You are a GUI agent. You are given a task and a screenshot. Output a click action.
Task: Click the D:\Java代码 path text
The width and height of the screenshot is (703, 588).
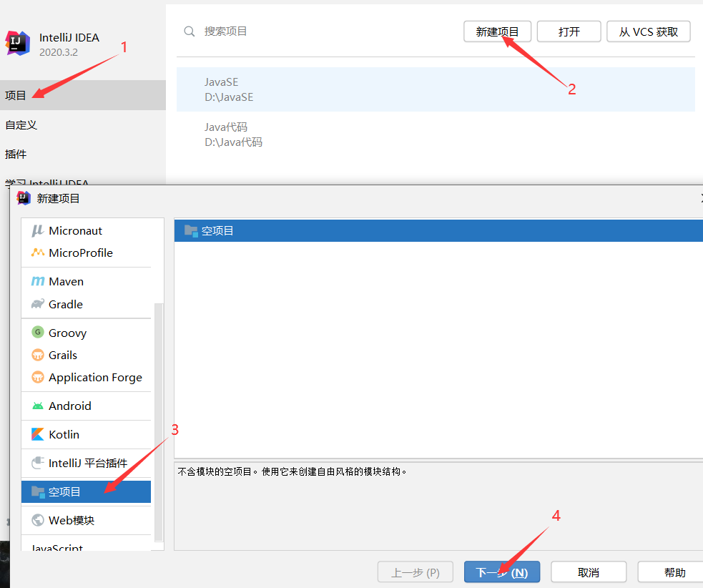pyautogui.click(x=233, y=142)
